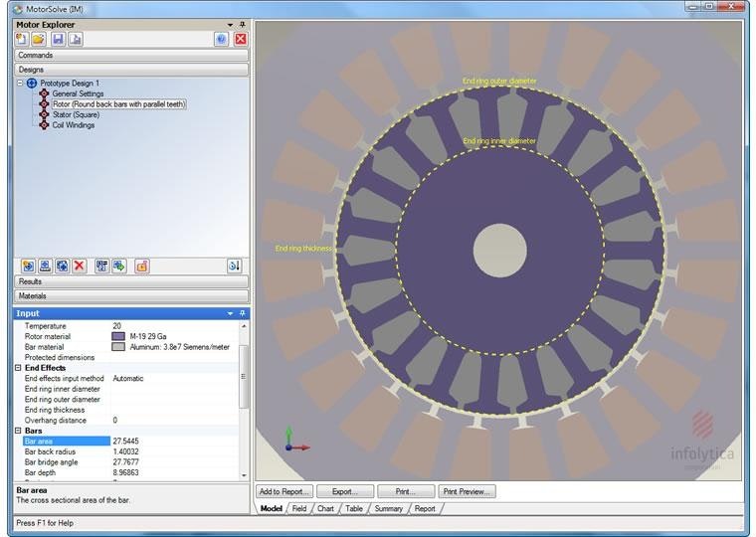Image resolution: width=756 pixels, height=537 pixels.
Task: Click the Prototype Design 1 blue circle icon
Action: 32,83
